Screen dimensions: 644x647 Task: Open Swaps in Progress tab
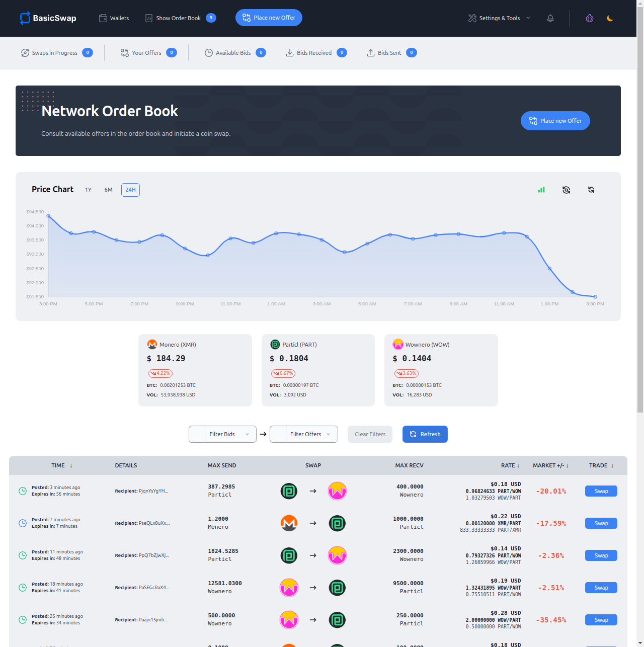coord(57,53)
